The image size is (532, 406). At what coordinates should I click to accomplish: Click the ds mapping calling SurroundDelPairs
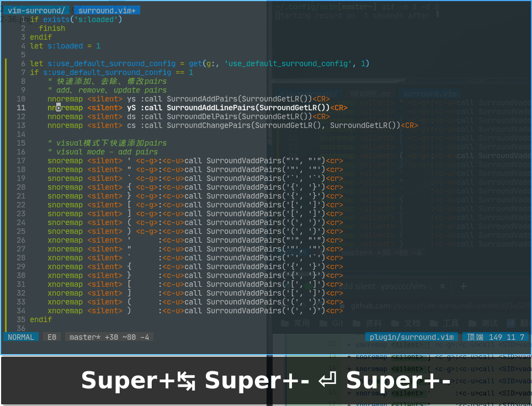[x=189, y=116]
